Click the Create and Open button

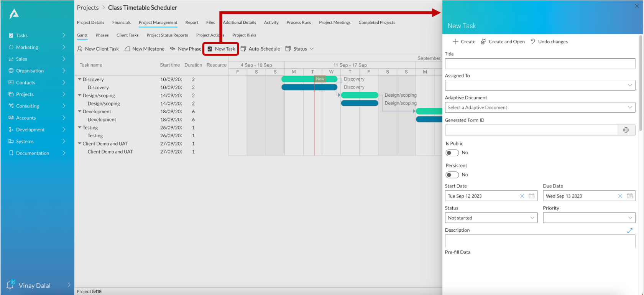pos(503,41)
